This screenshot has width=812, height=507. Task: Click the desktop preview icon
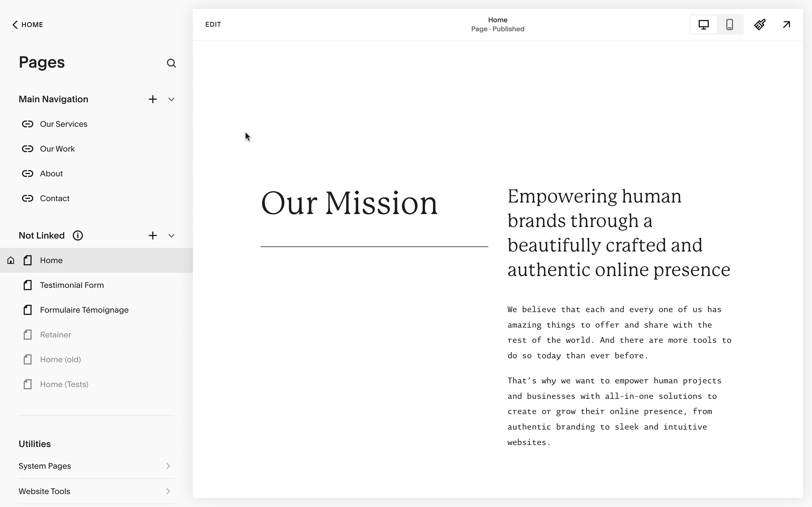pos(703,25)
